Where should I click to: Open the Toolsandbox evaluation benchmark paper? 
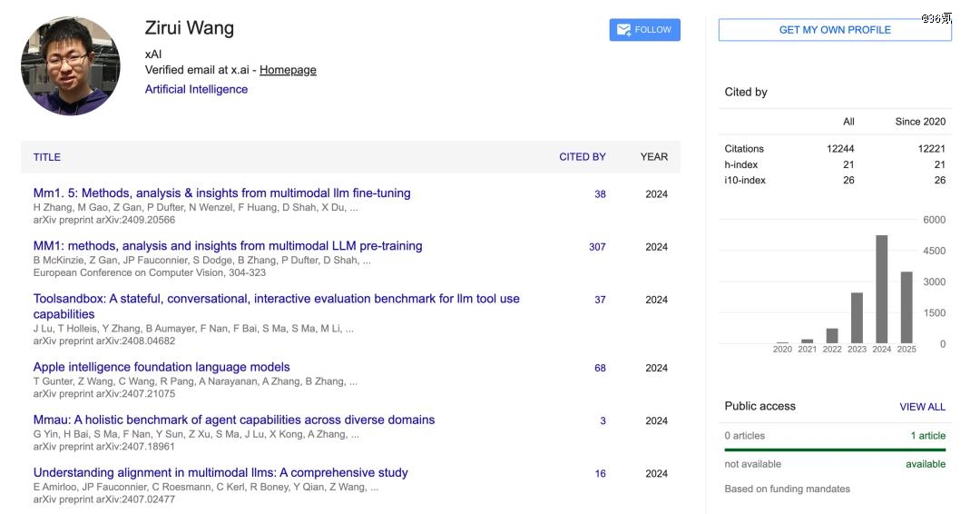click(x=276, y=306)
